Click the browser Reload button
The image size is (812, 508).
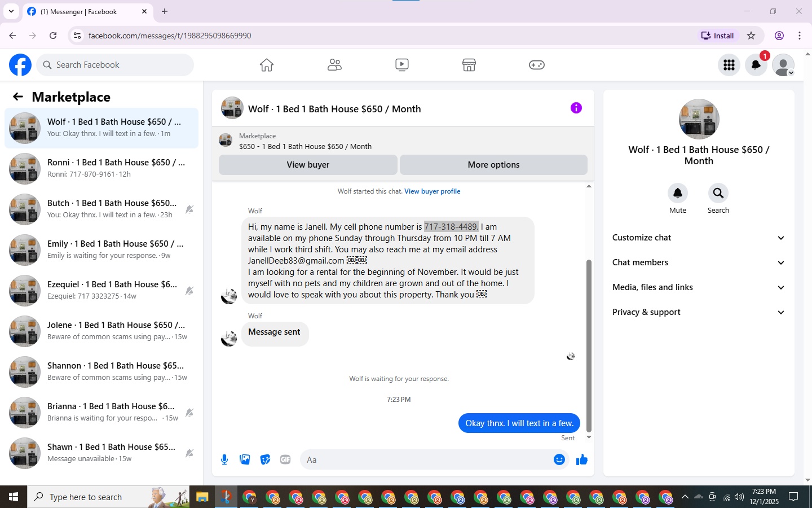[x=53, y=36]
